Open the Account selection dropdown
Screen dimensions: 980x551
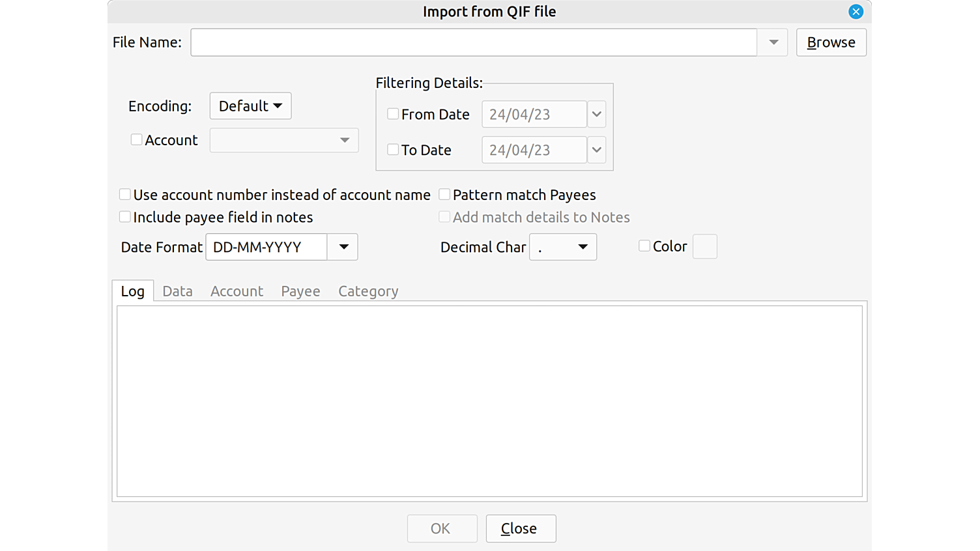tap(284, 140)
